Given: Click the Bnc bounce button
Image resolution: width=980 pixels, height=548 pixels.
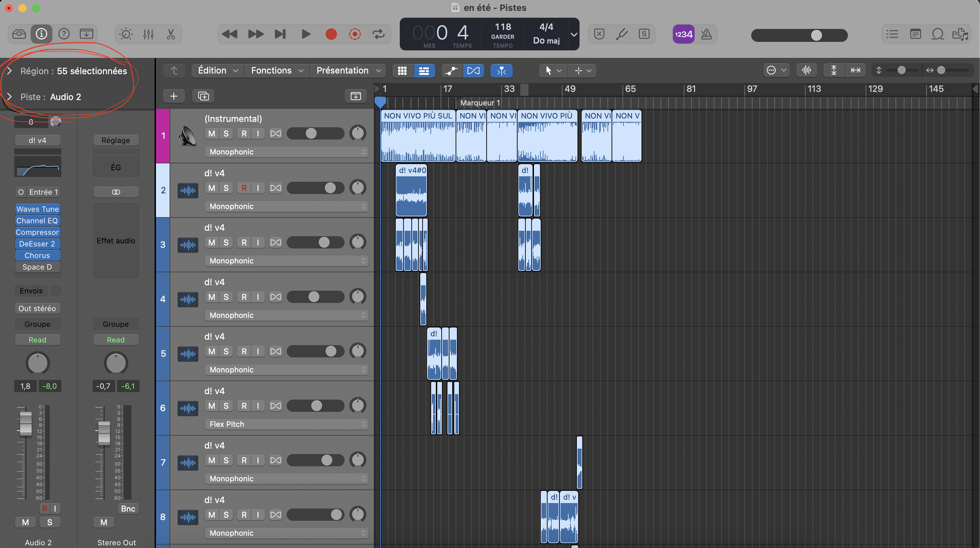Looking at the screenshot, I should [128, 509].
